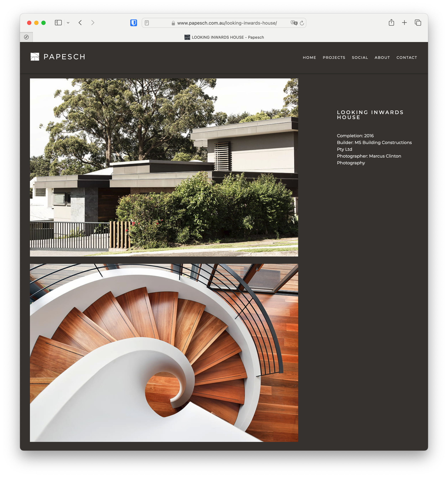This screenshot has width=448, height=477.
Task: Show Reader view icon in address bar
Action: pyautogui.click(x=147, y=23)
